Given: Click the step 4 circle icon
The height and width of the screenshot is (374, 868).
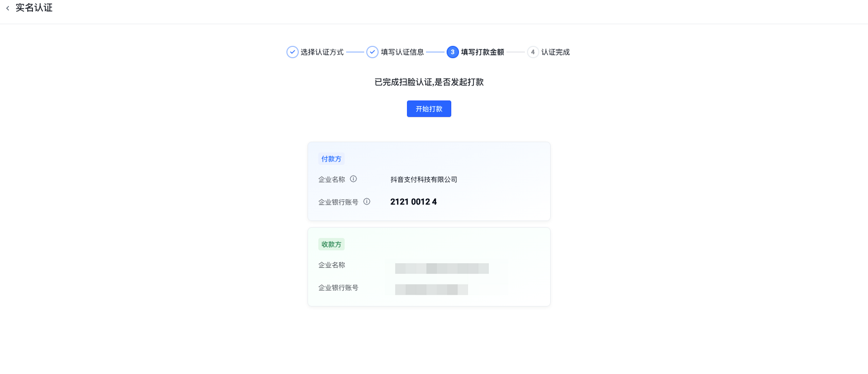Looking at the screenshot, I should pyautogui.click(x=533, y=52).
